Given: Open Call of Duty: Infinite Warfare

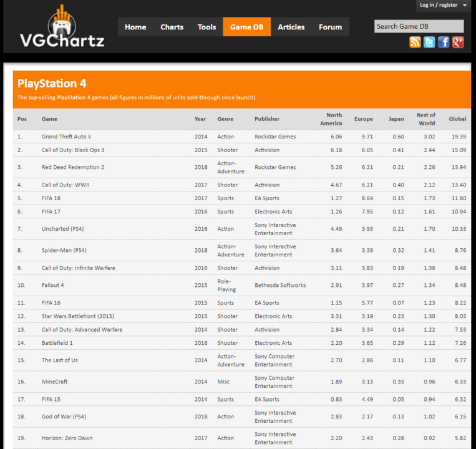Looking at the screenshot, I should tap(79, 268).
